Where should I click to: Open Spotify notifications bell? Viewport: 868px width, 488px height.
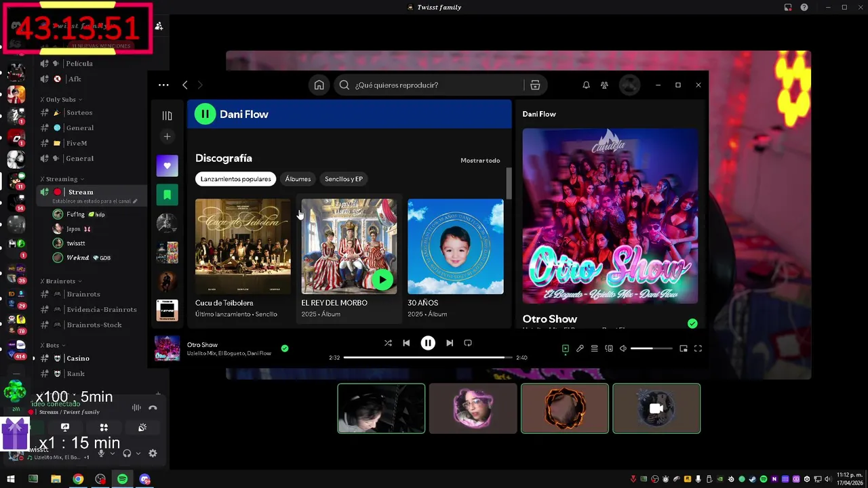click(586, 85)
